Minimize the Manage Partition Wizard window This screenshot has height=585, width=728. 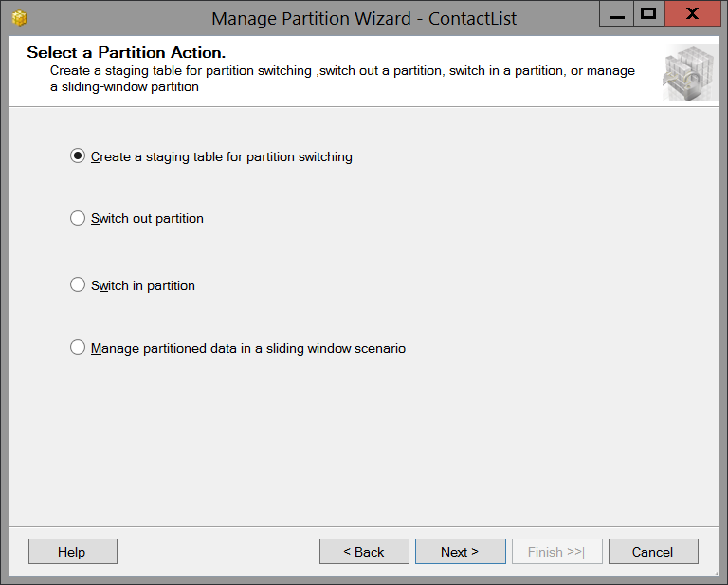point(616,13)
